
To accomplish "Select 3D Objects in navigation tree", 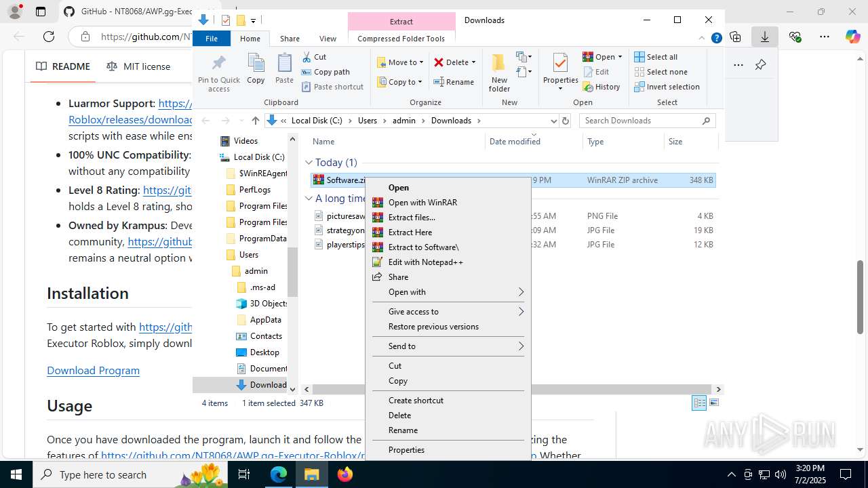I will pyautogui.click(x=262, y=304).
